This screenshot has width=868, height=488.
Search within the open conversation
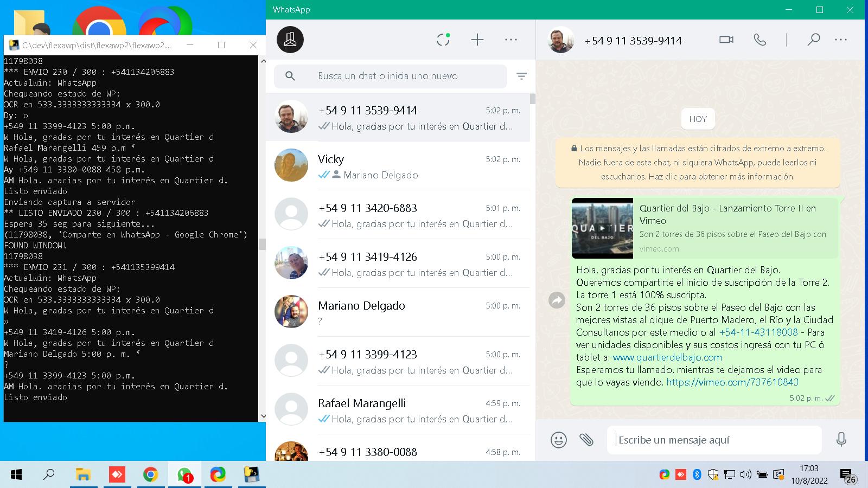pos(813,40)
